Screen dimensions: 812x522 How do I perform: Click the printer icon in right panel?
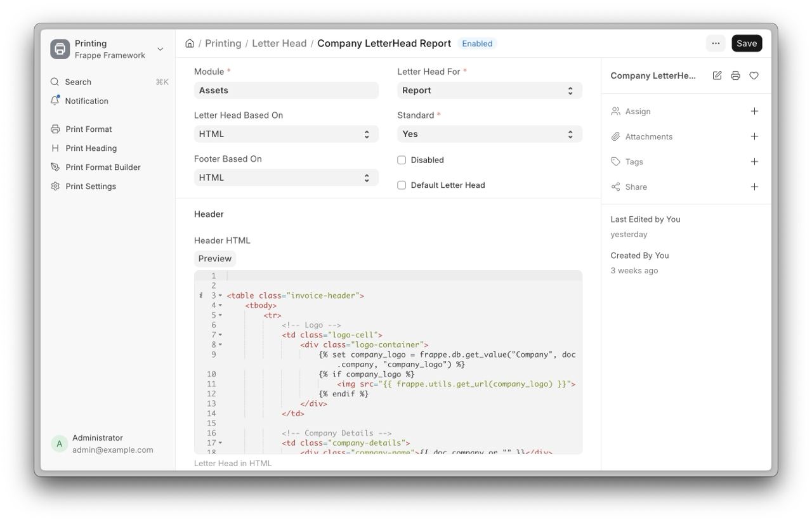click(x=735, y=75)
